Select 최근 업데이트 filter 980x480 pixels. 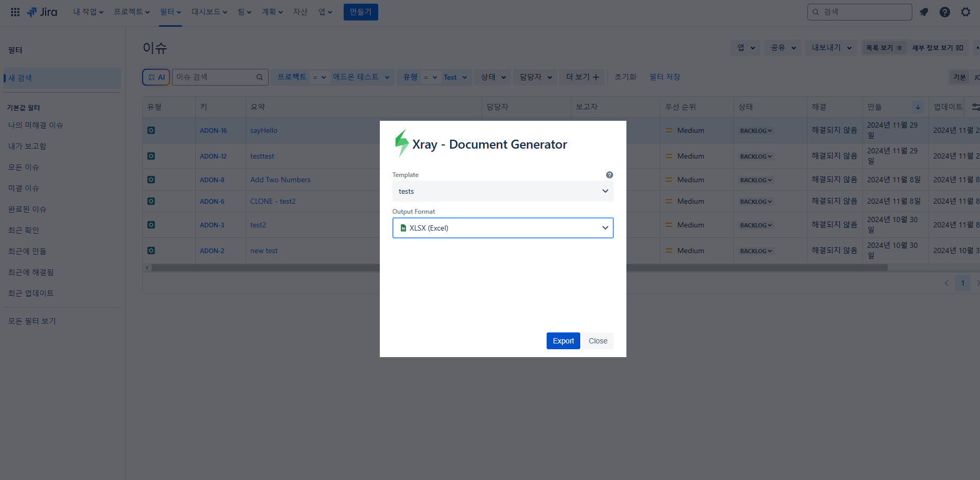click(31, 293)
